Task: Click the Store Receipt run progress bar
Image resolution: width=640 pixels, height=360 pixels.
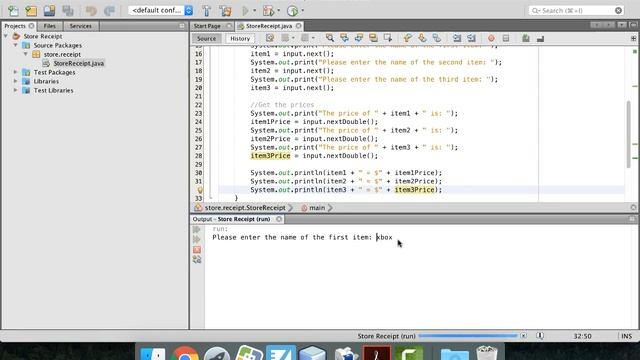Action: [x=468, y=336]
